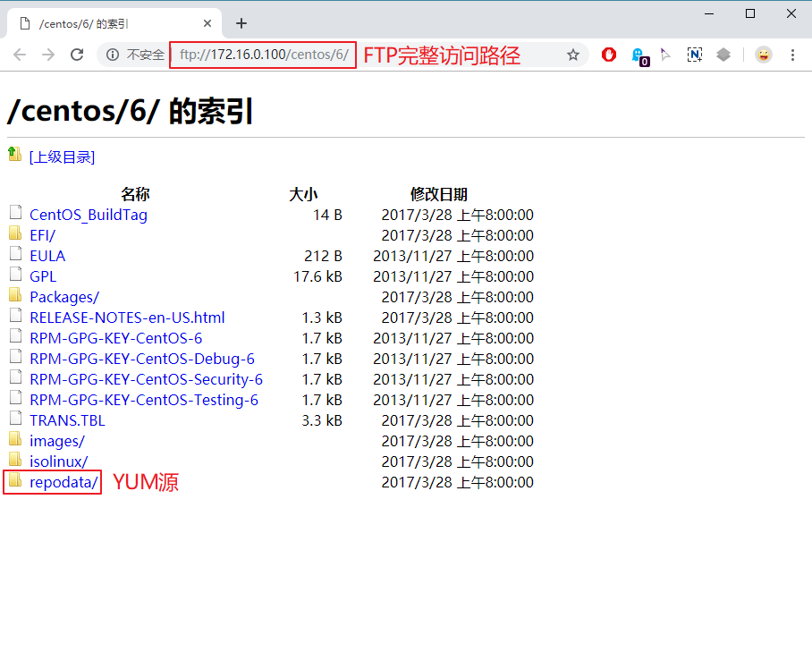812x652 pixels.
Task: Click the gray layered diamond extension icon
Action: click(x=723, y=55)
